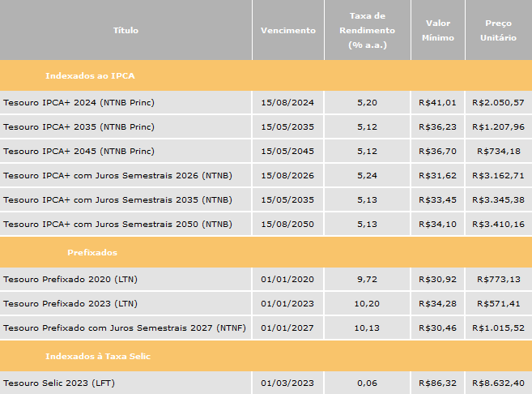532x394 pixels.
Task: Select Tesouro Prefixado Juros Semestrais 2027 (NTNF)
Action: tap(125, 328)
